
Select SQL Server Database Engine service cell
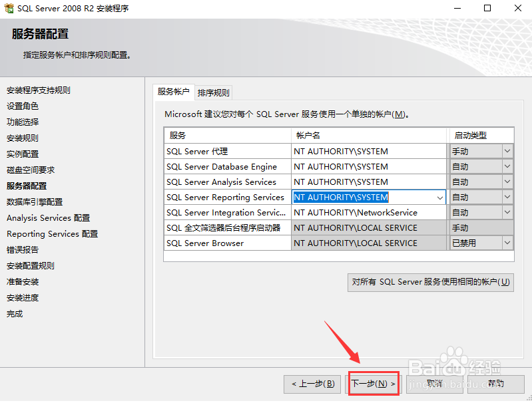click(x=228, y=166)
